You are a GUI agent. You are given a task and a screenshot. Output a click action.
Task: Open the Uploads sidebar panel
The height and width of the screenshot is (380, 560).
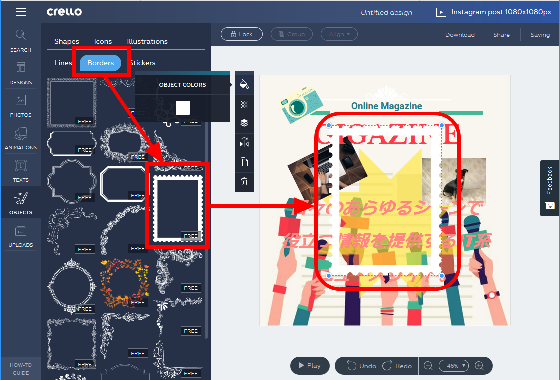pos(21,236)
